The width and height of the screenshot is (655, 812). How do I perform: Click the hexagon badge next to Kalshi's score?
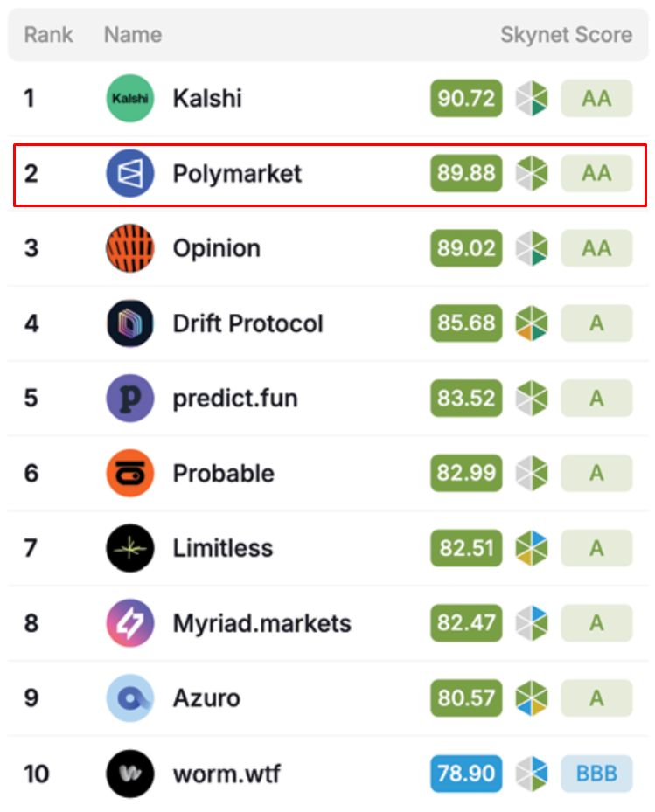pos(532,98)
